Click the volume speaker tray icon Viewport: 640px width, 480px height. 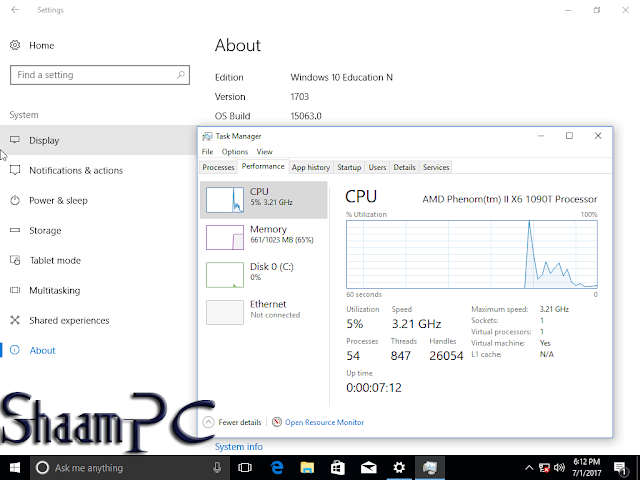(560, 468)
